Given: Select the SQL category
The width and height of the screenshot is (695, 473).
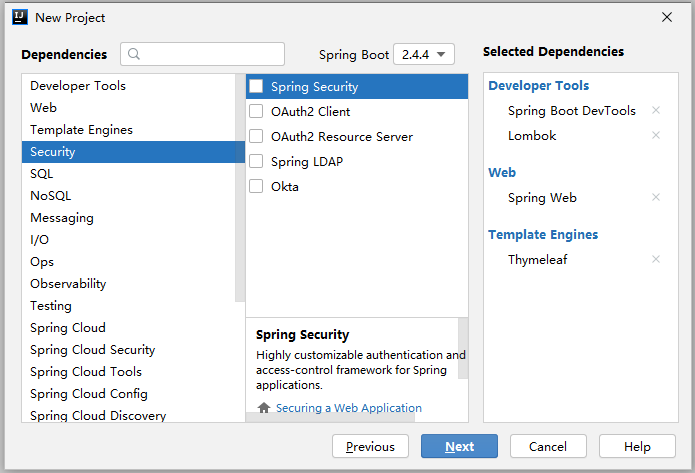Looking at the screenshot, I should (42, 174).
